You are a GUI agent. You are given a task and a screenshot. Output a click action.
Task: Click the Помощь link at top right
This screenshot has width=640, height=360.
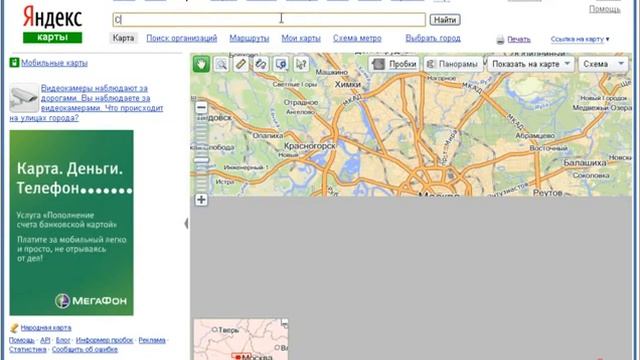(x=604, y=9)
